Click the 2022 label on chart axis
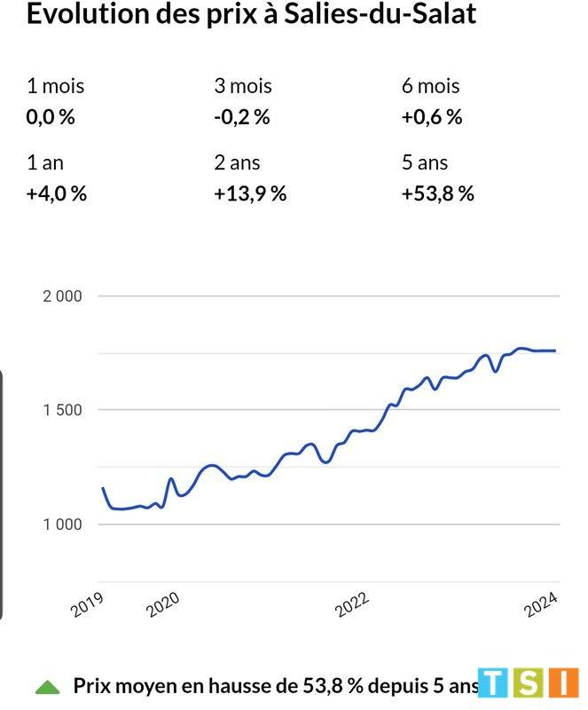588x710 pixels. coord(351,605)
